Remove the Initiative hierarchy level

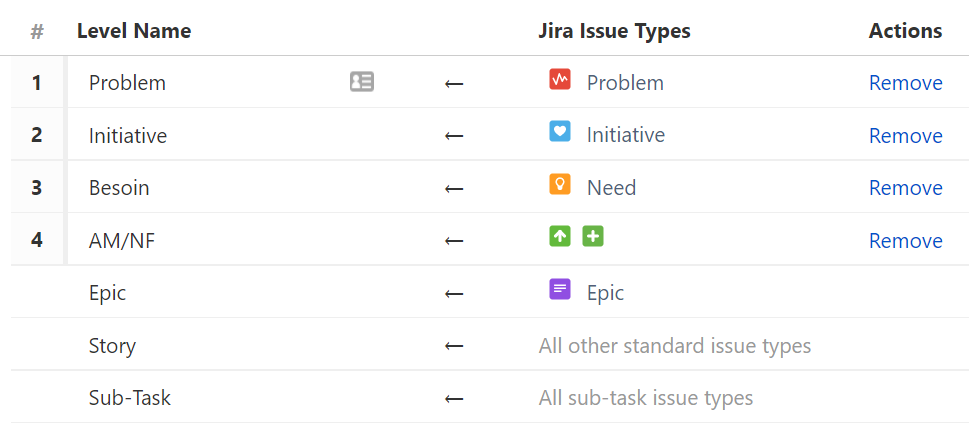click(905, 135)
